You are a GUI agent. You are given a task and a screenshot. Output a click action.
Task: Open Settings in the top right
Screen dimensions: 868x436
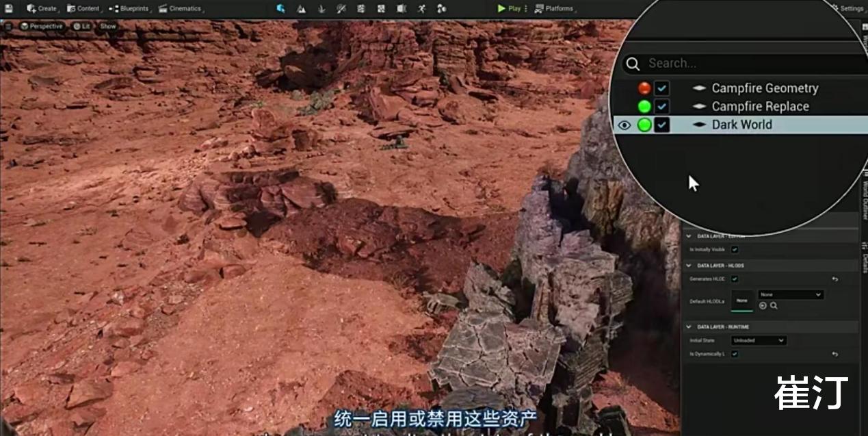point(848,8)
